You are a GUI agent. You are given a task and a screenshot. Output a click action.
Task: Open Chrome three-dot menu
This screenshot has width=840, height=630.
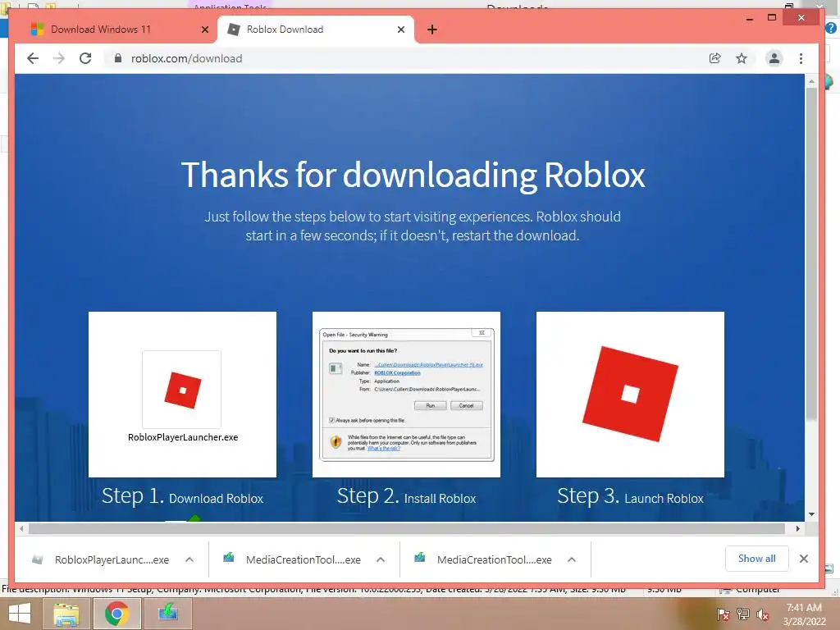click(x=801, y=58)
